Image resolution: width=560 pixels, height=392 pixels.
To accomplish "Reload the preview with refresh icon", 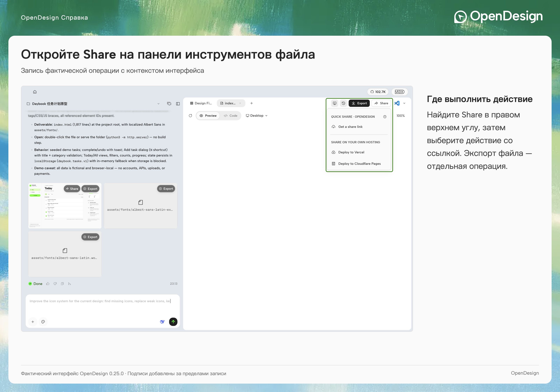I will click(191, 116).
